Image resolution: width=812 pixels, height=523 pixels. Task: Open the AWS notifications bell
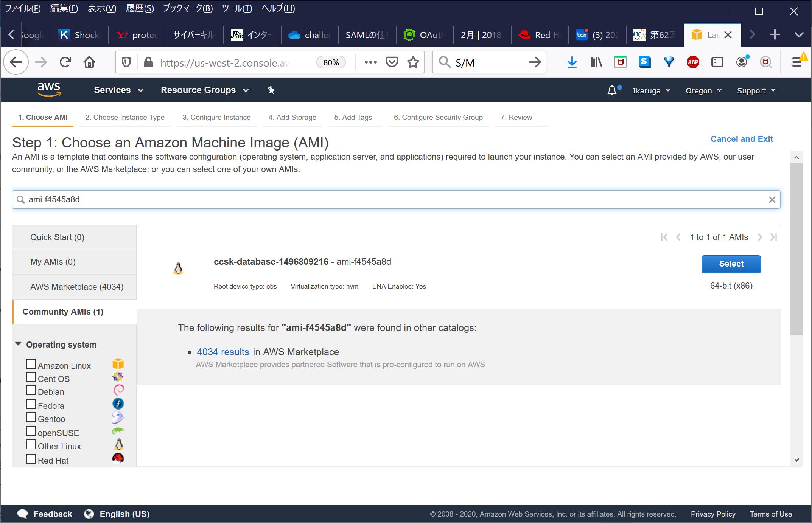click(612, 90)
